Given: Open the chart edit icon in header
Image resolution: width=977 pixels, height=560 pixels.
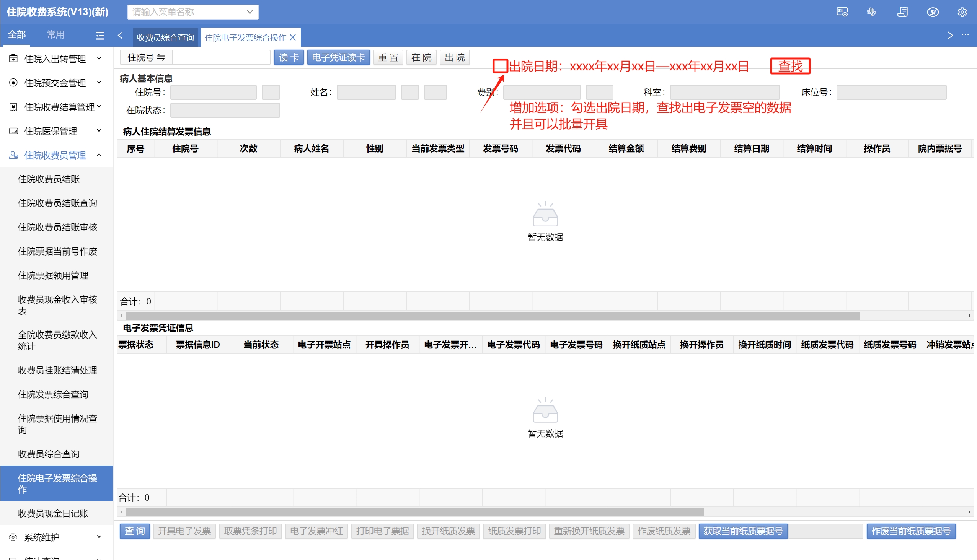Looking at the screenshot, I should 871,12.
